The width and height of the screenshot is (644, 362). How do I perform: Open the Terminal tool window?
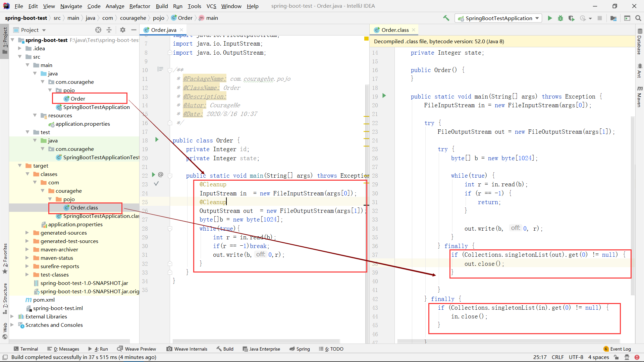26,349
